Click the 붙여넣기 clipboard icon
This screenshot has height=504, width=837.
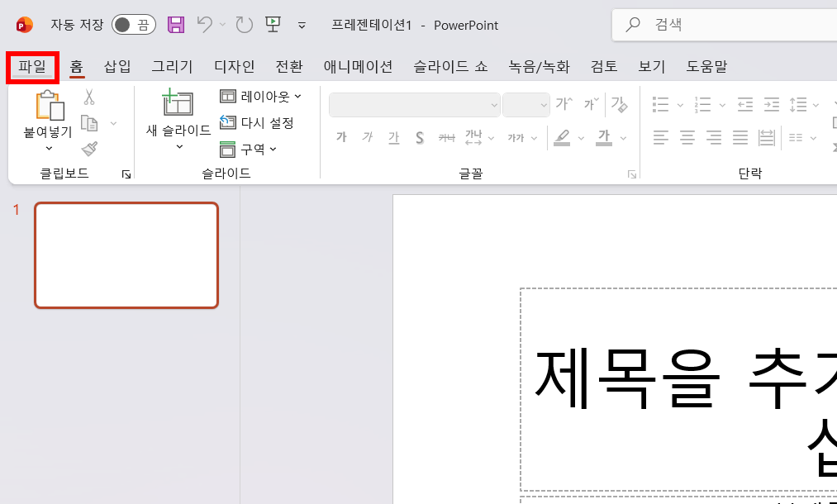click(x=50, y=105)
